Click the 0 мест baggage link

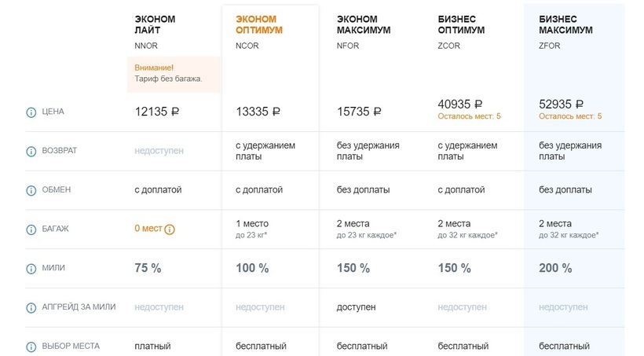point(148,229)
